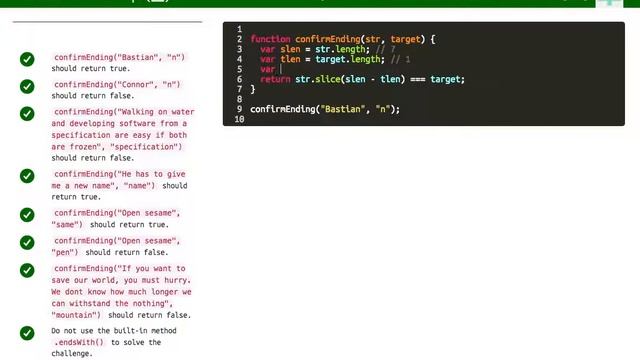Image resolution: width=640 pixels, height=360 pixels.
Task: Click line number 1 in the editor gutter
Action: (240, 29)
